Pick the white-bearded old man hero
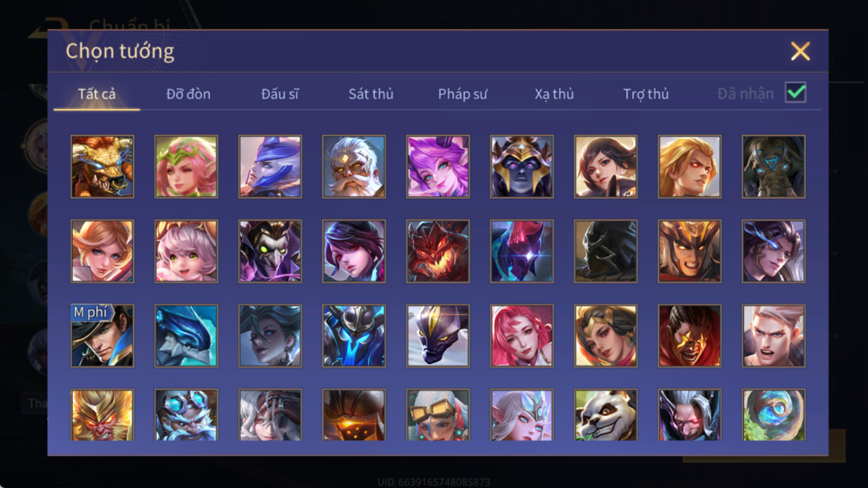Image resolution: width=868 pixels, height=488 pixels. (354, 166)
